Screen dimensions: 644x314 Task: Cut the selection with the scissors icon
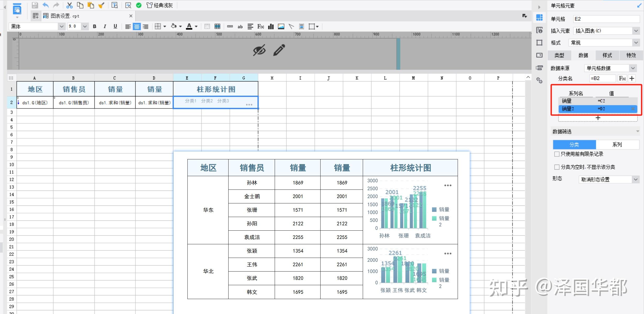(69, 5)
